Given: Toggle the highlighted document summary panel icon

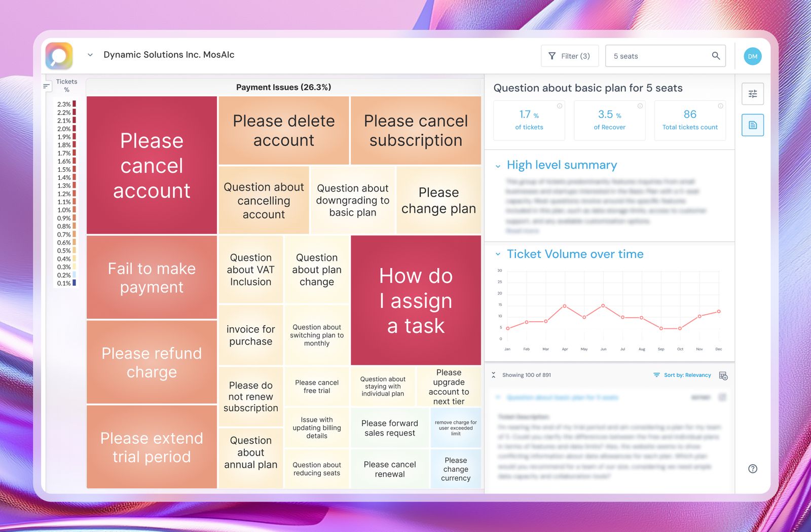Looking at the screenshot, I should click(752, 125).
